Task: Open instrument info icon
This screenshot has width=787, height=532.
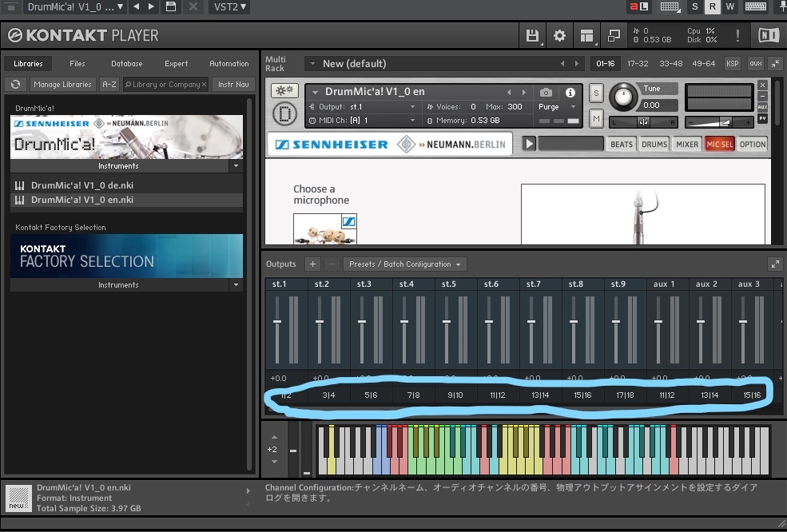Action: [x=570, y=93]
